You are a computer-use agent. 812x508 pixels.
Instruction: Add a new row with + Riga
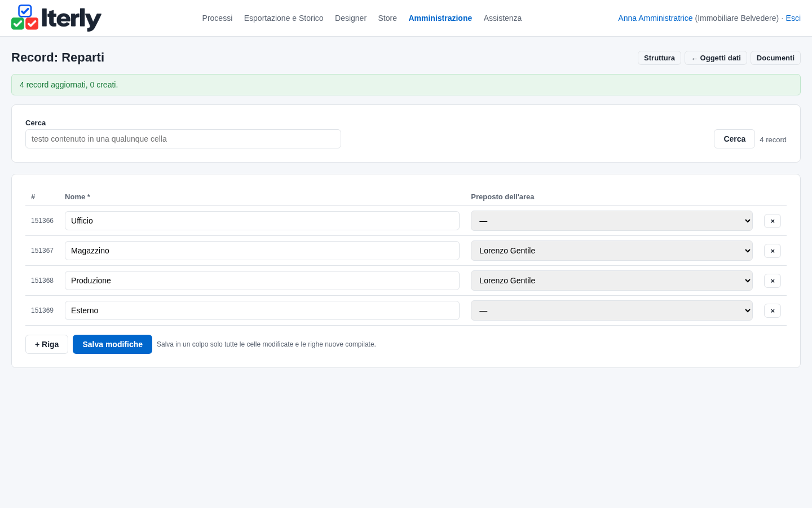pos(47,344)
